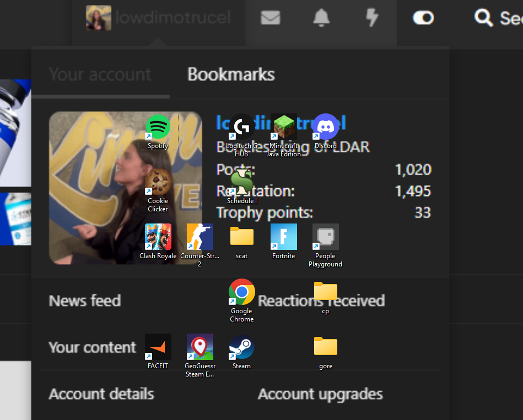This screenshot has height=420, width=523.
Task: Click the lightning bolt what's new icon
Action: 372,18
